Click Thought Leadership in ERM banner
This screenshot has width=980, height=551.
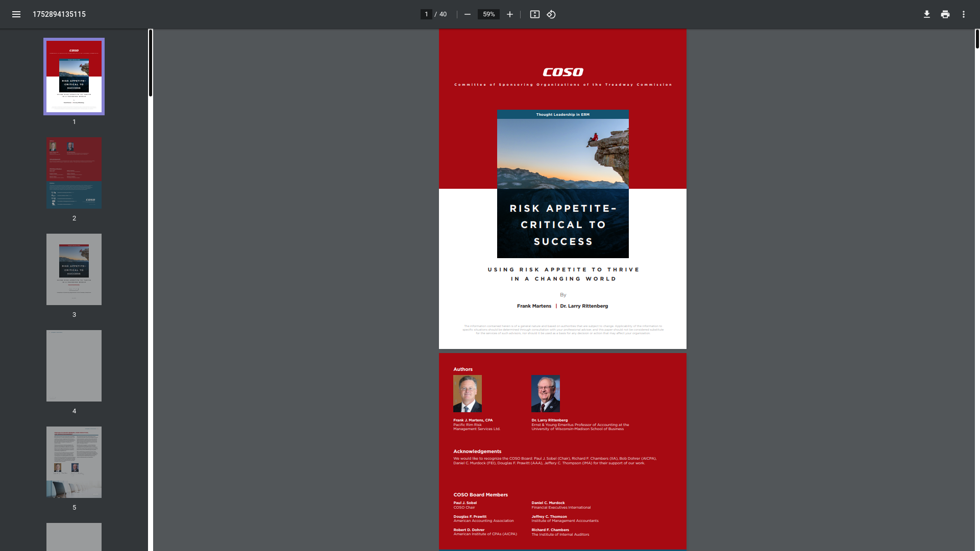(563, 115)
